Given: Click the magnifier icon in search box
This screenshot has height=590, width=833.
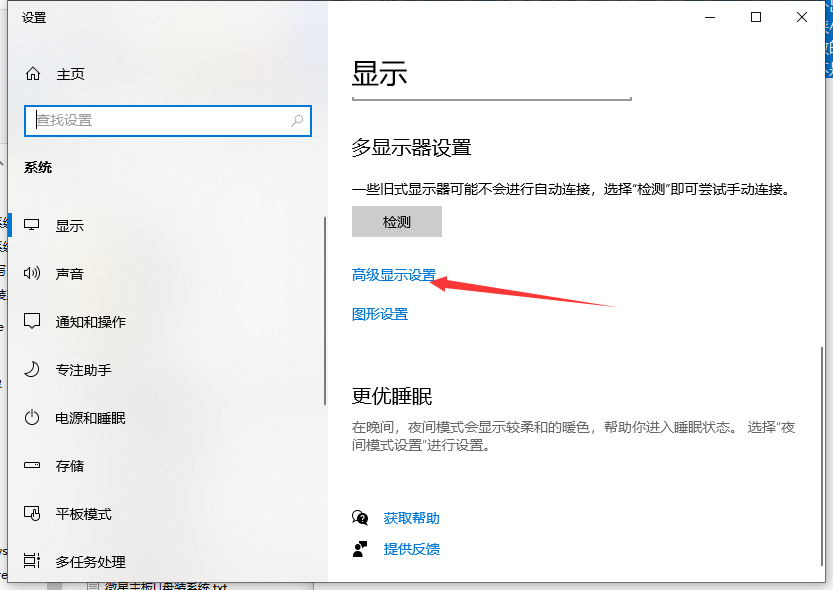Looking at the screenshot, I should coord(297,120).
